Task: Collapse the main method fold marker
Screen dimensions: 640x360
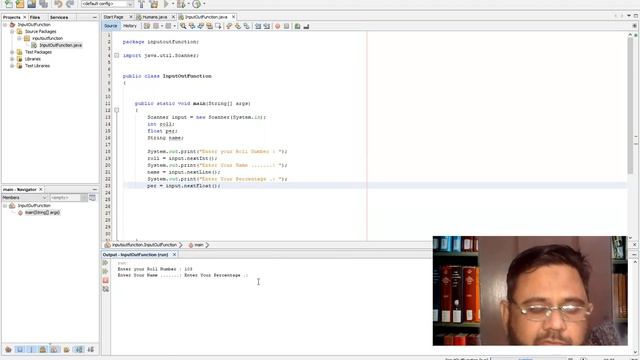Action: (x=117, y=110)
